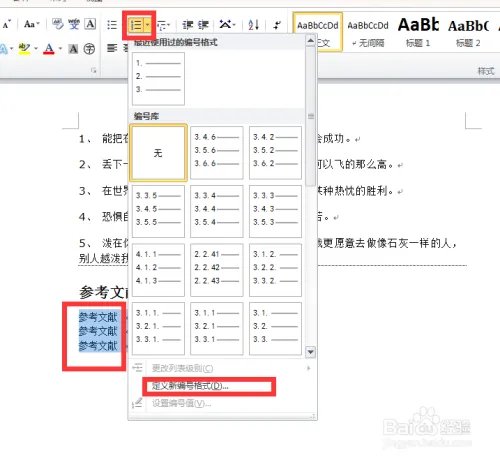
Task: Toggle the character border icon
Action: (90, 24)
